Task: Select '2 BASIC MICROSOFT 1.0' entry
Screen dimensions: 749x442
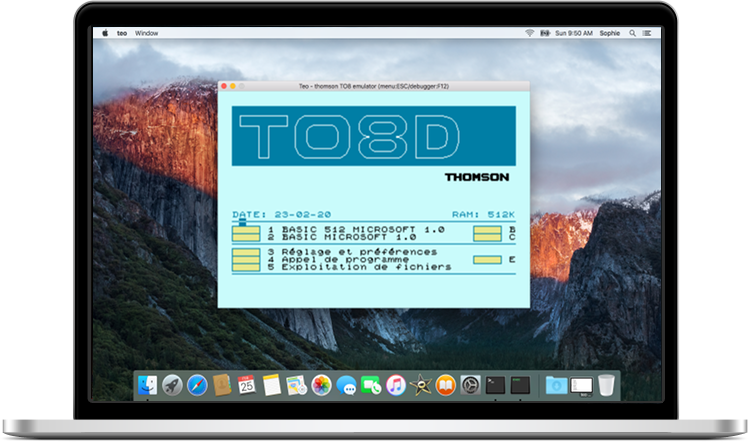Action: tap(342, 237)
